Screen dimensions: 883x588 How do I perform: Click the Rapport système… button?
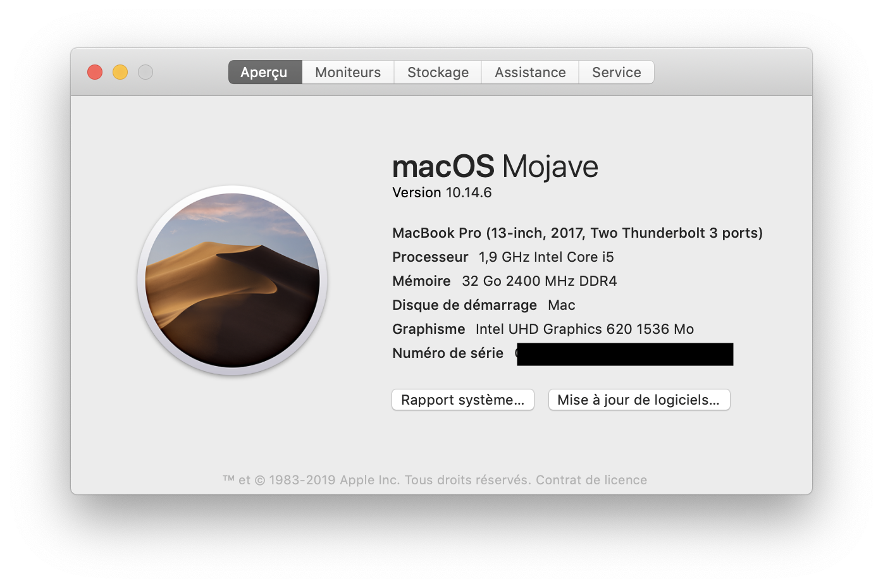[463, 400]
